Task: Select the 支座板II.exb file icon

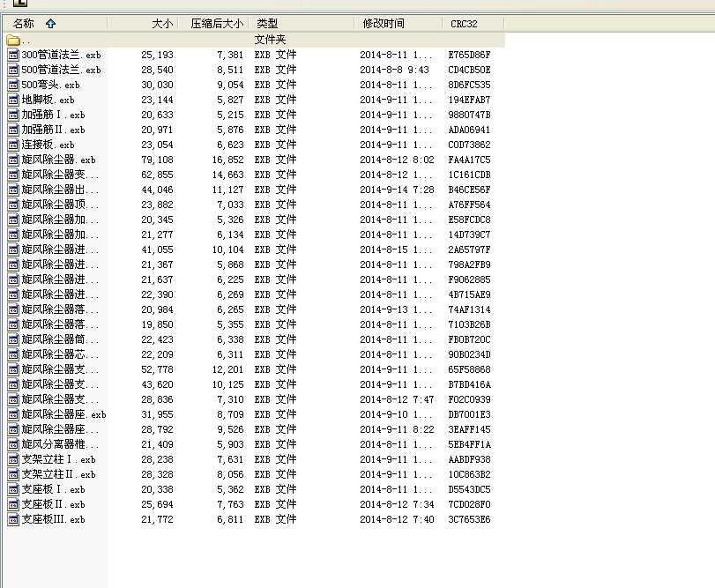Action: [x=14, y=504]
